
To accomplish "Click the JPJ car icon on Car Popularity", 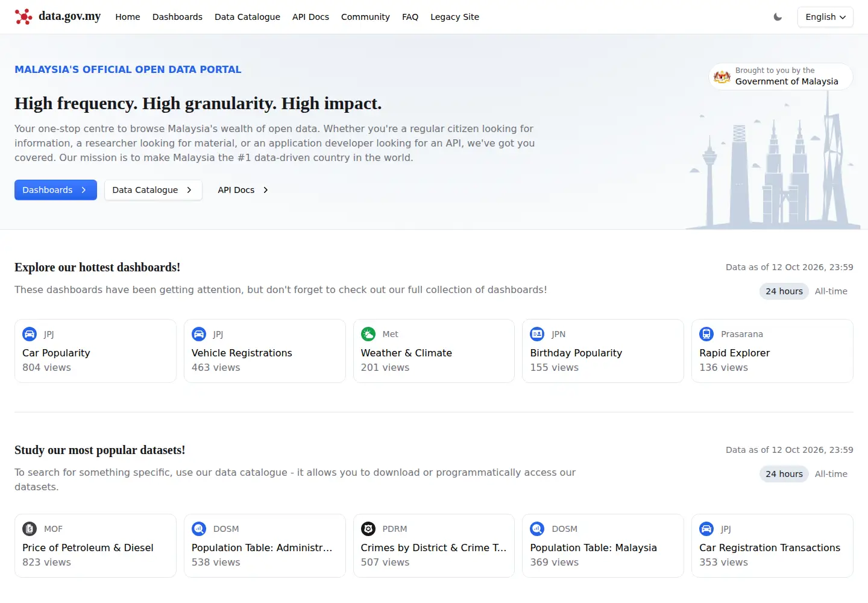I will pos(30,334).
